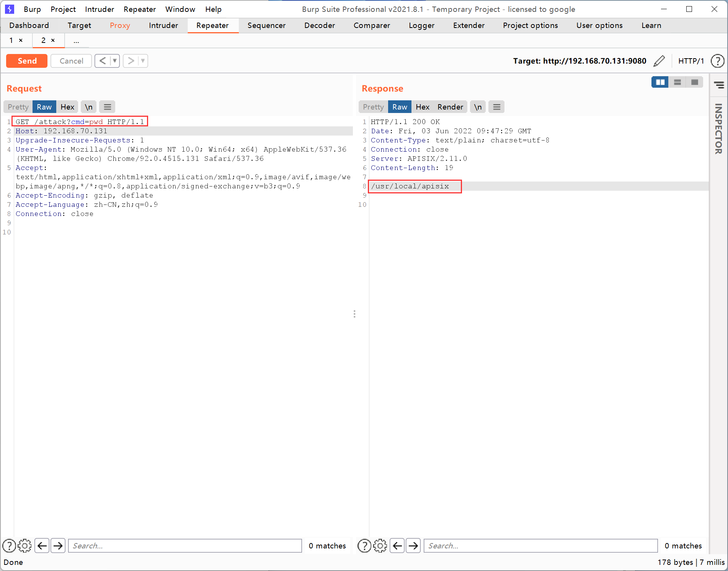
Task: Select Repeater request tab 1
Action: tap(11, 40)
